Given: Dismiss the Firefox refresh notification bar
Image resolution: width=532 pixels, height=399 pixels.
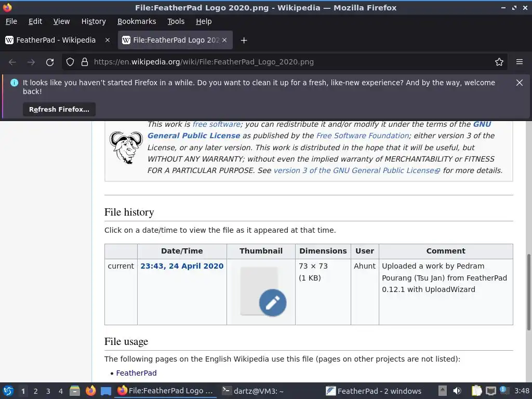Looking at the screenshot, I should 520,83.
